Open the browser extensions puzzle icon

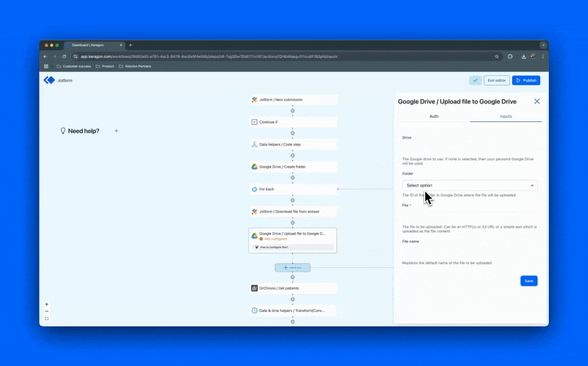pos(510,56)
